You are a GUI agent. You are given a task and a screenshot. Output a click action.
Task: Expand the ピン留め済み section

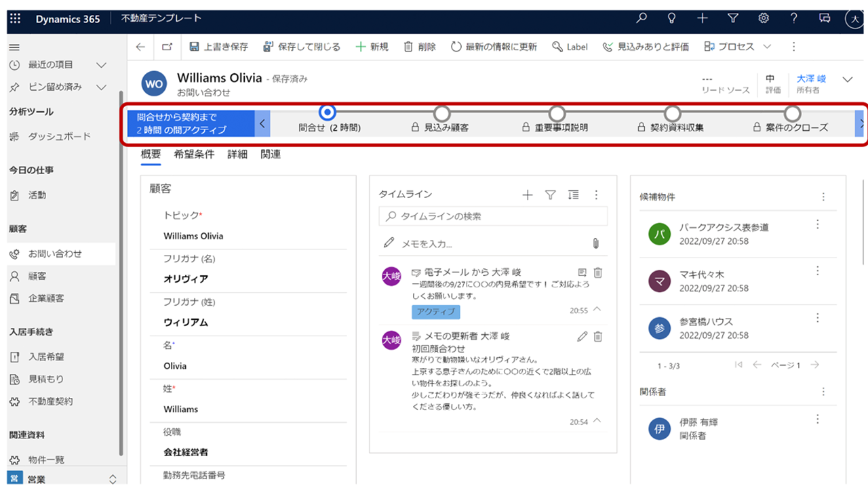[x=101, y=87]
